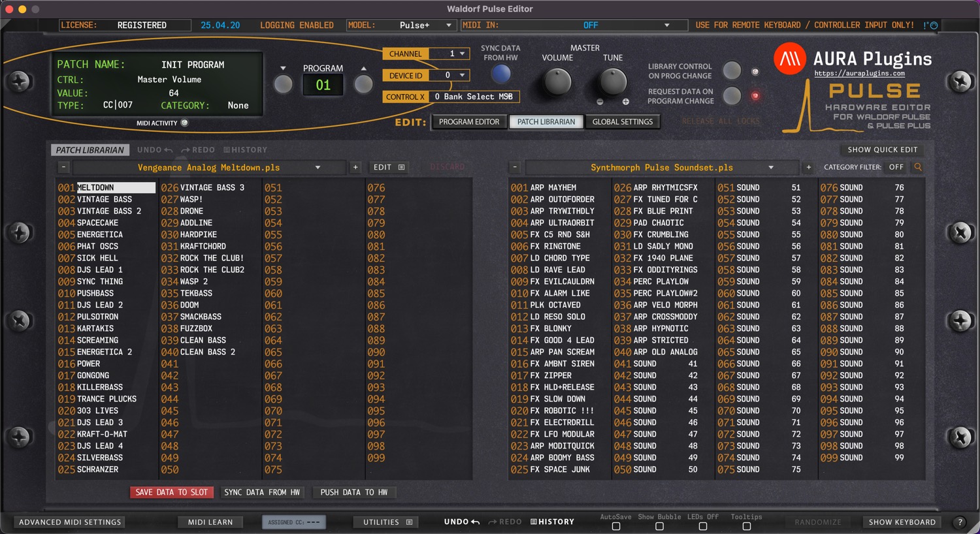Check the LEDs Off checkbox

(x=703, y=526)
